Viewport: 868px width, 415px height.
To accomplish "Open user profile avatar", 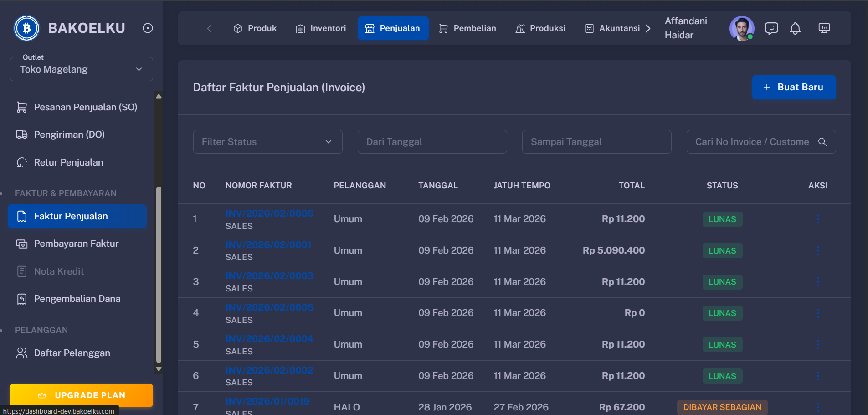I will [x=741, y=28].
